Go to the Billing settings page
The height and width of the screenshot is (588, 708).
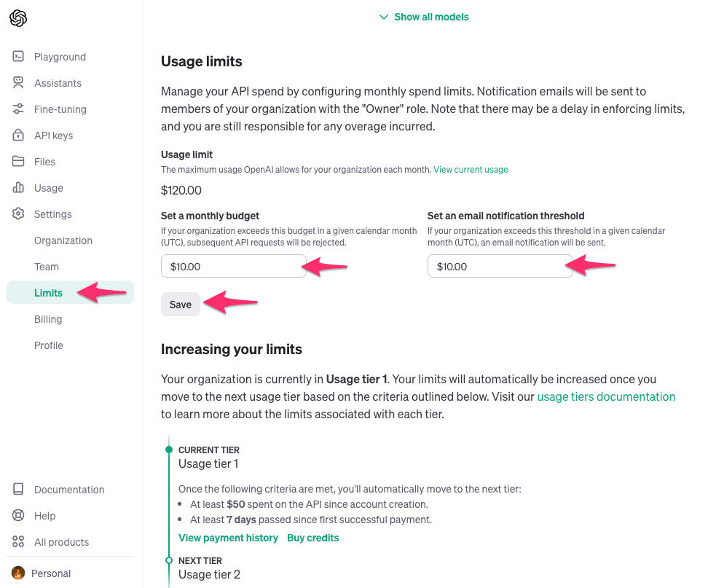pyautogui.click(x=48, y=319)
